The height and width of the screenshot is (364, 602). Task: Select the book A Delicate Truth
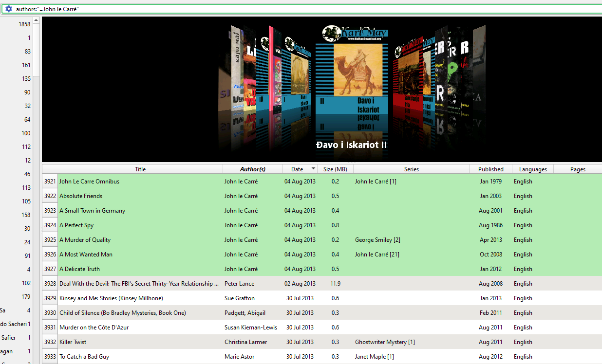(79, 269)
